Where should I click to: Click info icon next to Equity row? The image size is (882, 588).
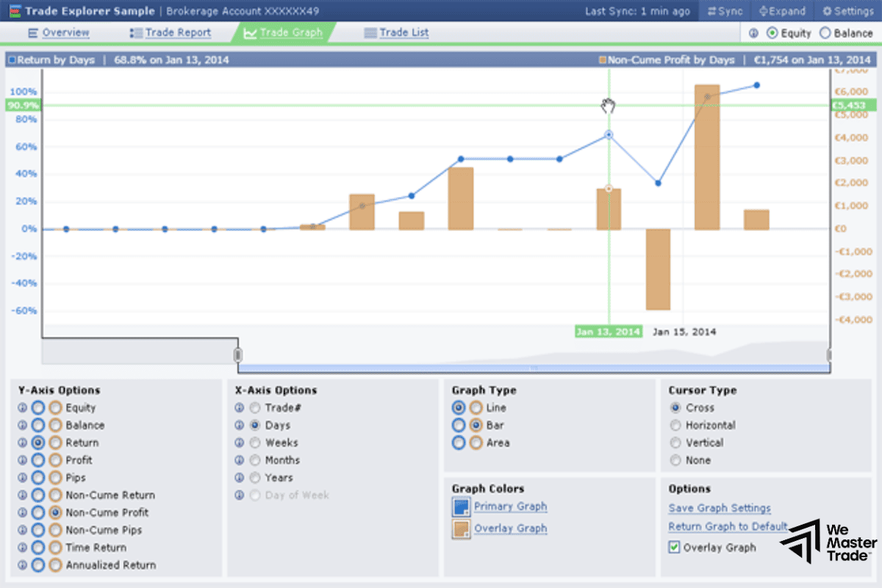tap(22, 408)
